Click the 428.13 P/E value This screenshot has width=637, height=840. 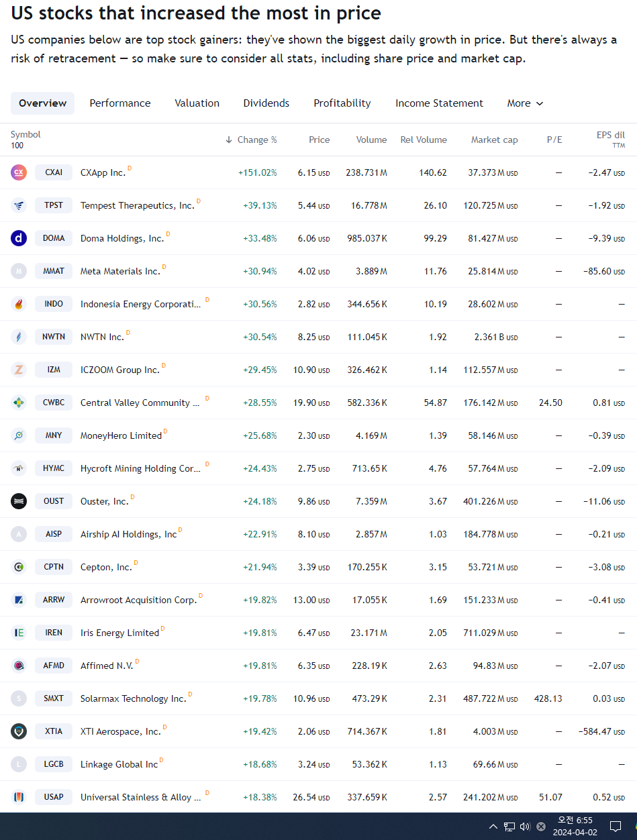(x=548, y=698)
